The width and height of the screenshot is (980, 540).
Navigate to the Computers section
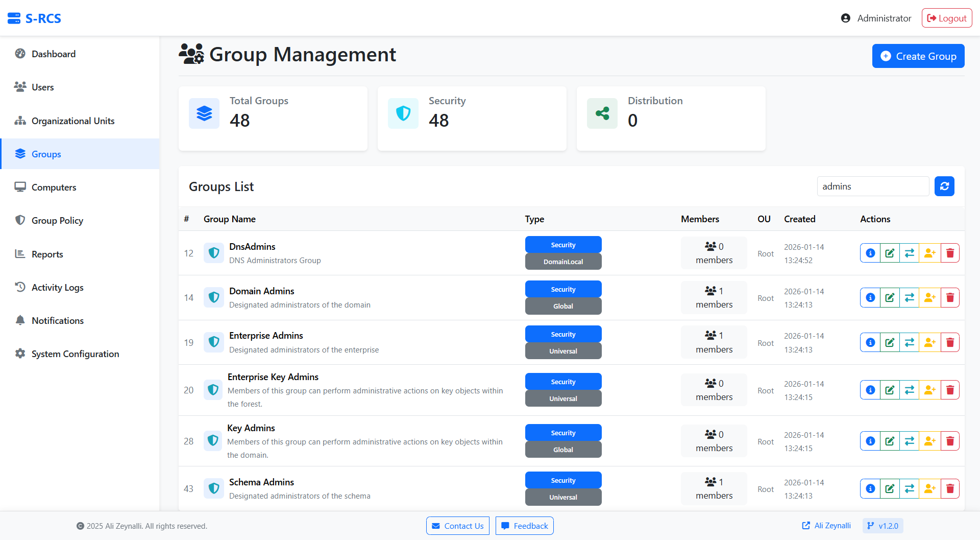[54, 187]
